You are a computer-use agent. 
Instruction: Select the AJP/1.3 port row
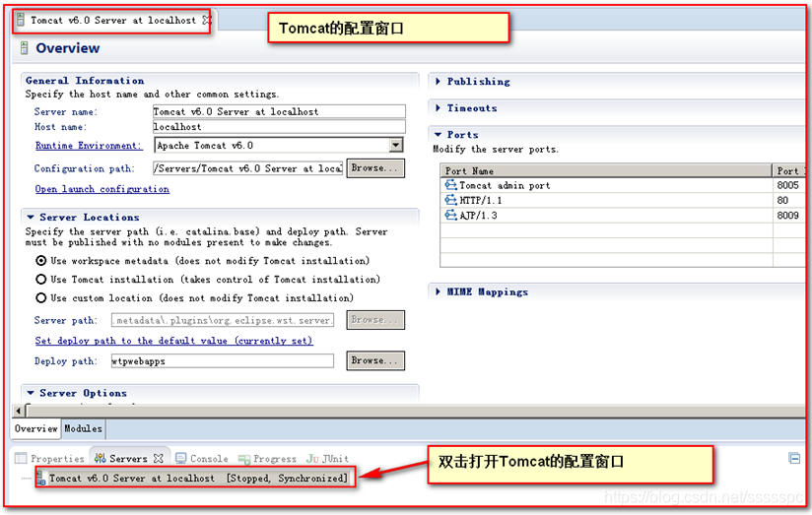pos(622,216)
